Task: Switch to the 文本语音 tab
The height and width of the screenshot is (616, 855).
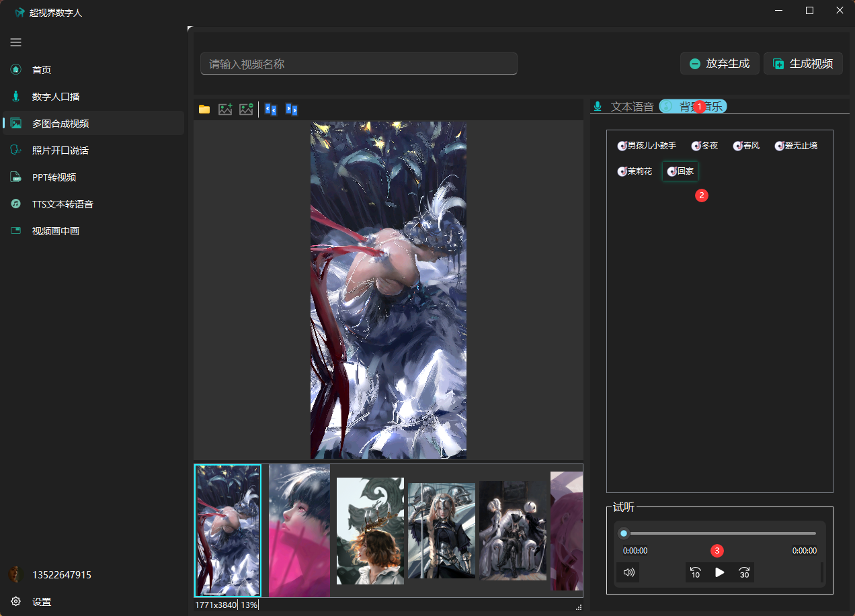Action: (x=623, y=106)
